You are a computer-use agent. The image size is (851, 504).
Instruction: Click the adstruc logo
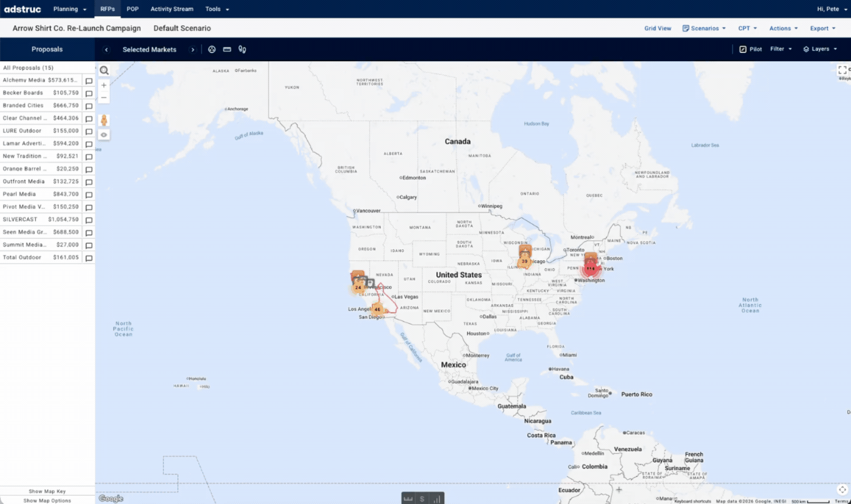click(22, 9)
